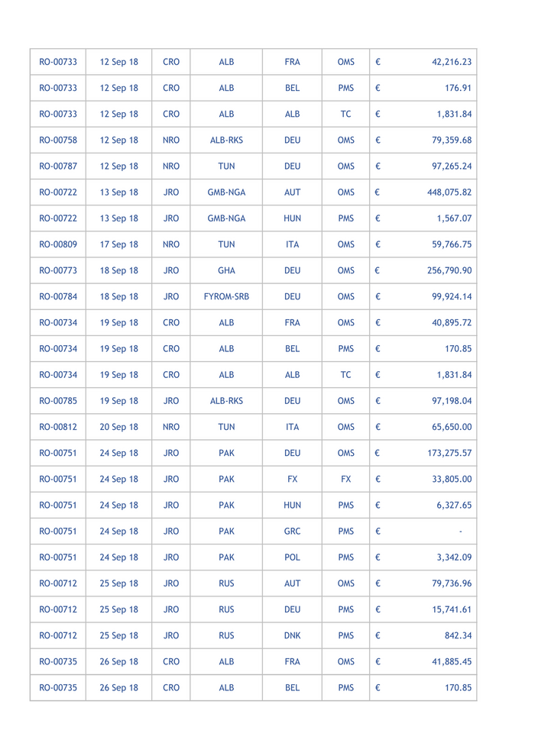Viewport: 535px width, 756px height.
Task: Click the RO-00787 order cell
Action: point(58,166)
